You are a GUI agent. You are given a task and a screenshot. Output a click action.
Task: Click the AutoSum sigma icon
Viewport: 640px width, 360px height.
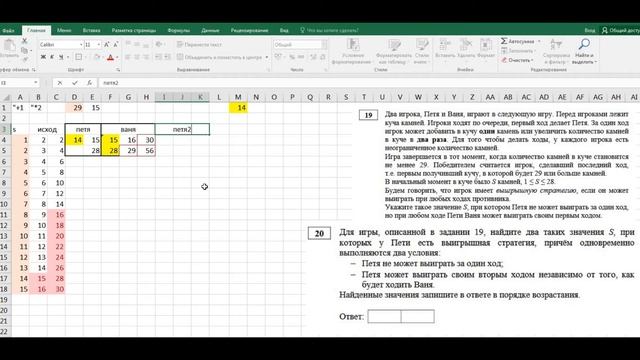[504, 41]
